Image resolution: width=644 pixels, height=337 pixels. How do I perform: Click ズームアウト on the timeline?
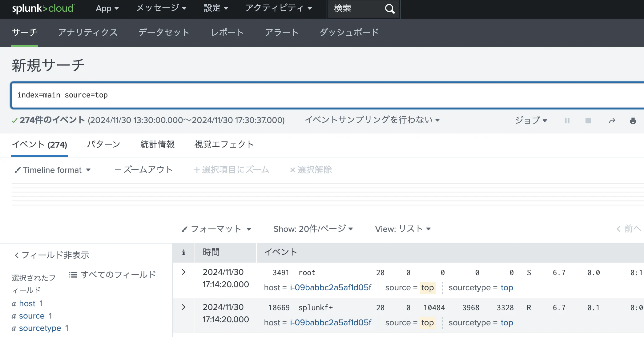tap(143, 170)
